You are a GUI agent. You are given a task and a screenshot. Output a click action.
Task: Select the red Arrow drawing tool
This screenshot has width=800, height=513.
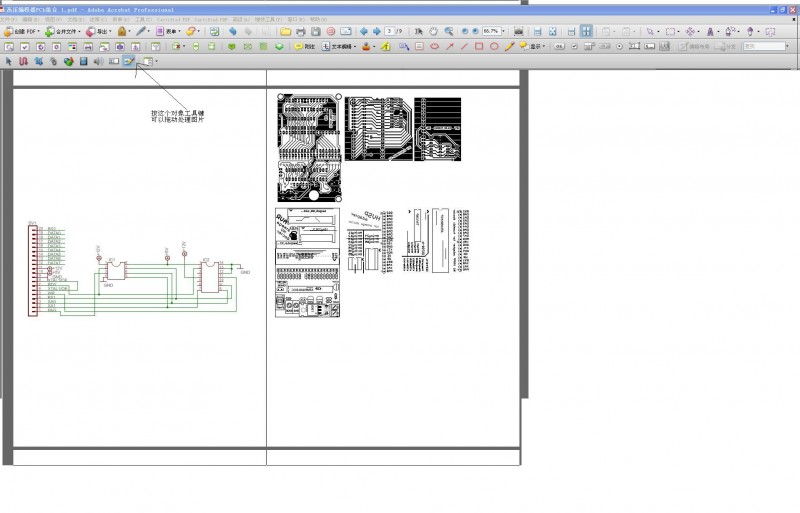pyautogui.click(x=449, y=46)
